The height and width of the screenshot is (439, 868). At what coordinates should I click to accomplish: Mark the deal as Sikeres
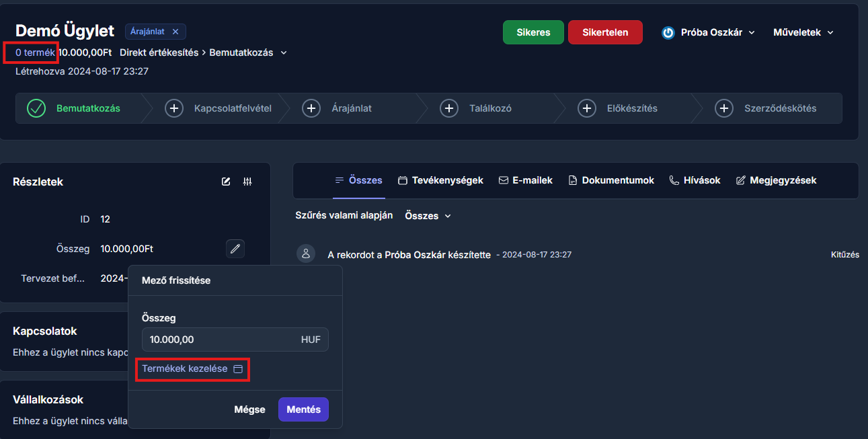tap(533, 32)
